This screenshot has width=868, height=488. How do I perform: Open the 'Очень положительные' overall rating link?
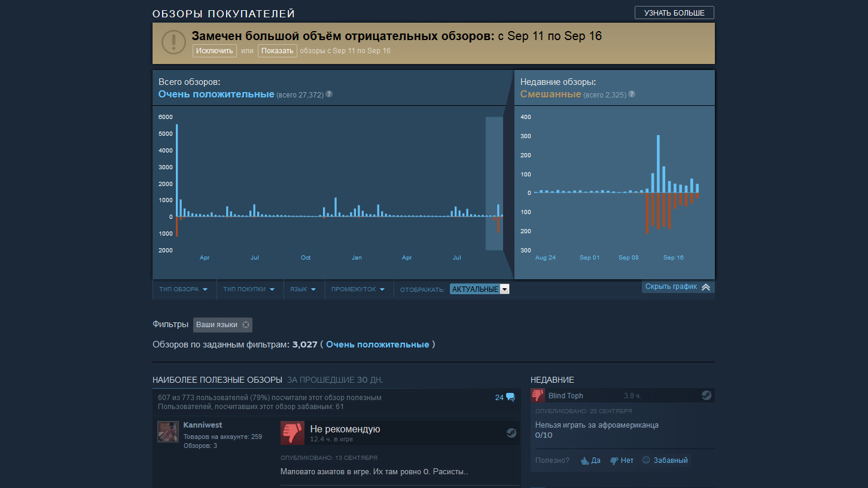[216, 94]
